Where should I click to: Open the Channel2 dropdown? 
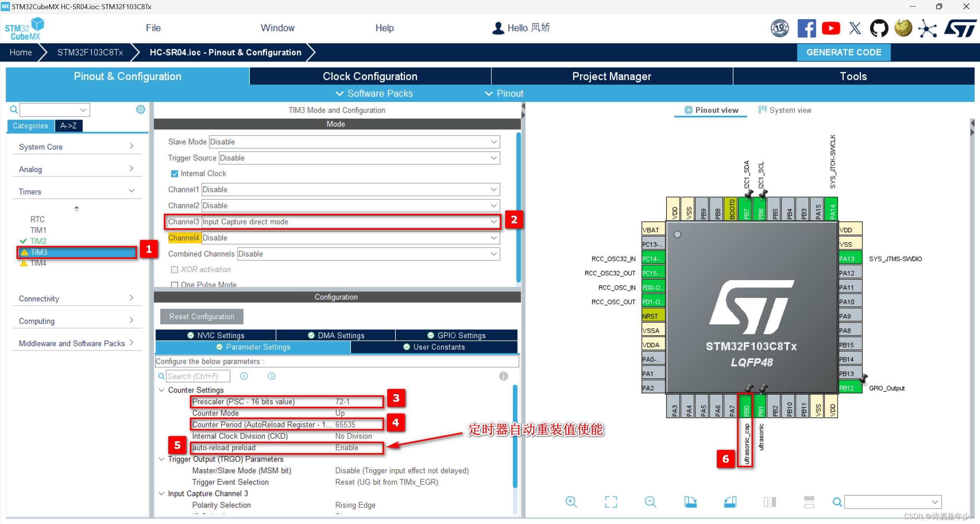[x=351, y=206]
